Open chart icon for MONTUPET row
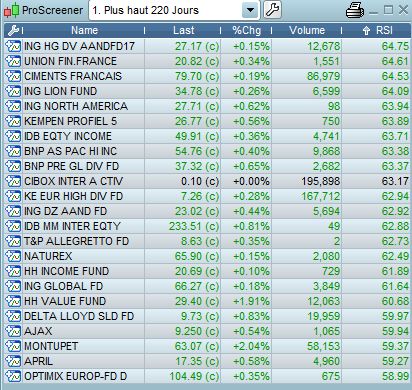This screenshot has width=412, height=390. pos(13,346)
